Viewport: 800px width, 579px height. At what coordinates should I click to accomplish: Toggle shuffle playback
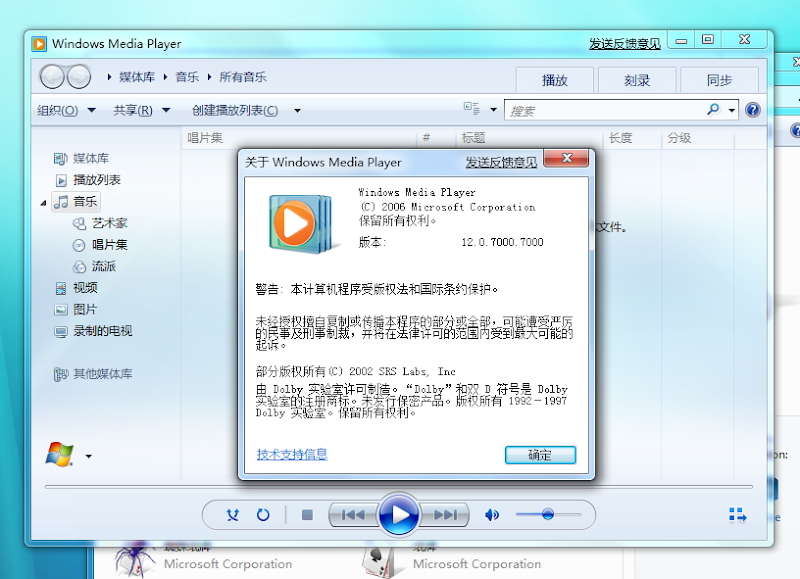(233, 515)
